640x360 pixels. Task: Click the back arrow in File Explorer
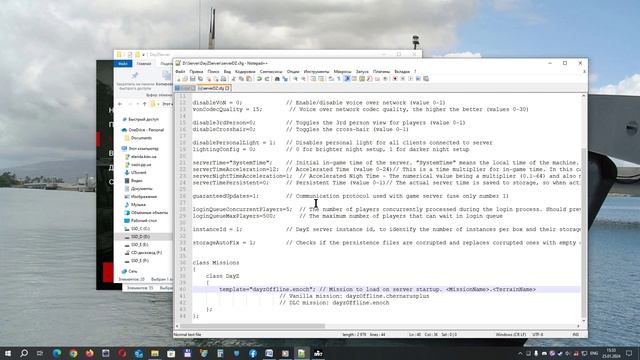[x=120, y=104]
